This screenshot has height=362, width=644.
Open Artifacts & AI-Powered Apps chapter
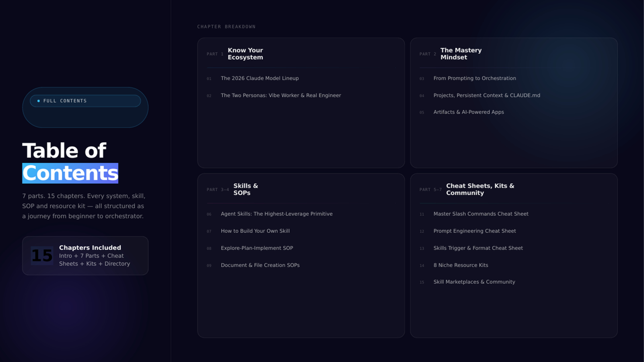[468, 112]
